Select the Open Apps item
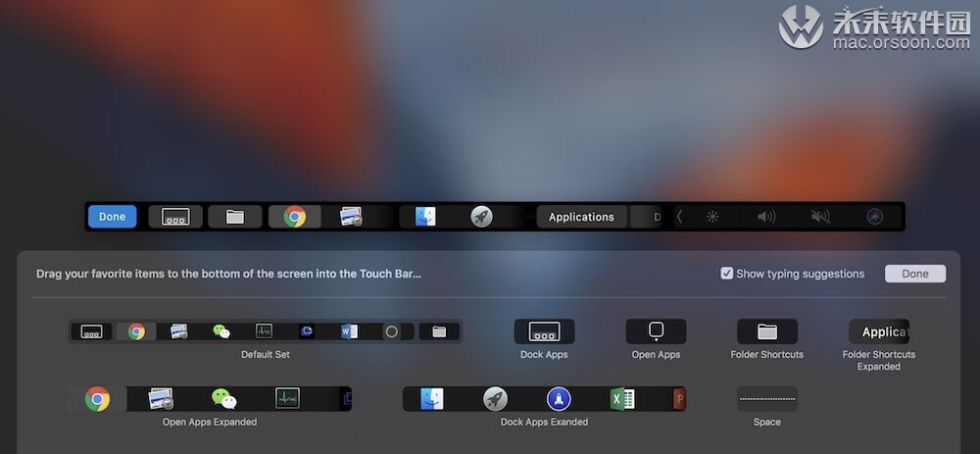This screenshot has height=454, width=980. [x=656, y=331]
